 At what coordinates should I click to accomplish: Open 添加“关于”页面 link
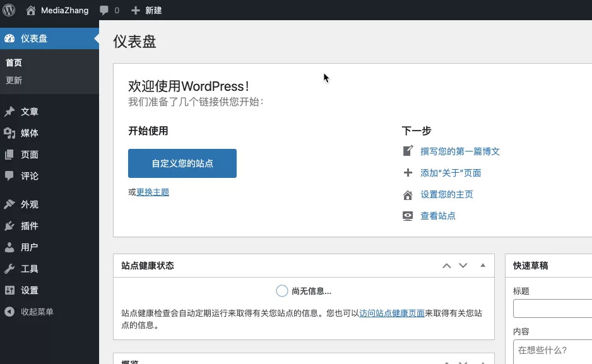[451, 173]
